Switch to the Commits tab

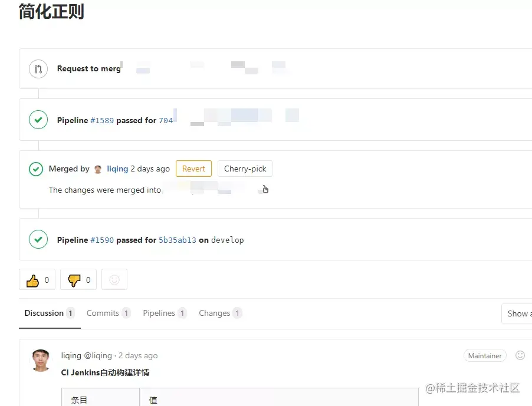(109, 313)
